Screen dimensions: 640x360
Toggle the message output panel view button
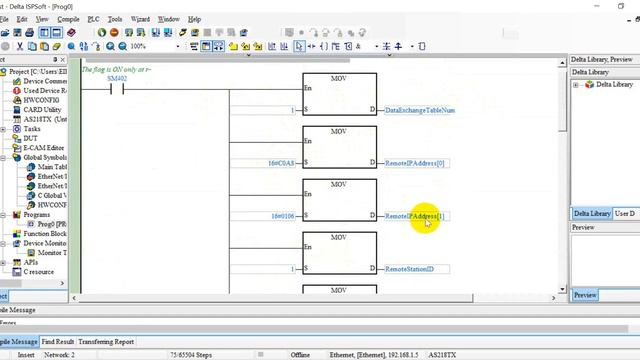click(57, 33)
